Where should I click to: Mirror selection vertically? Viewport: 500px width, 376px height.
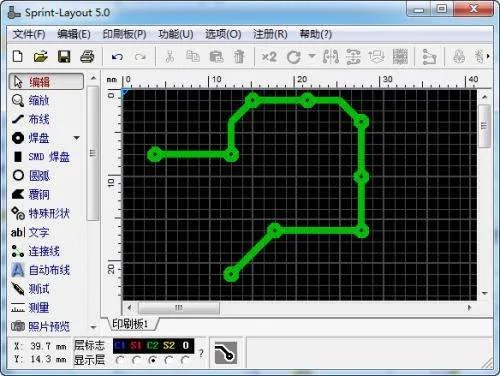[x=353, y=57]
